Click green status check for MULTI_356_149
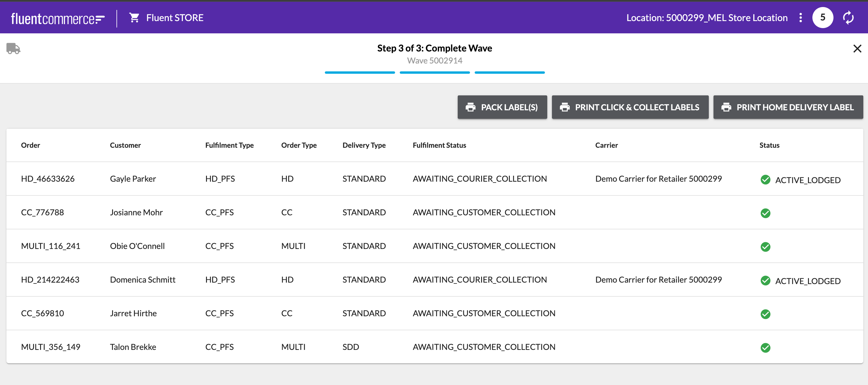Viewport: 868px width, 385px height. point(765,347)
